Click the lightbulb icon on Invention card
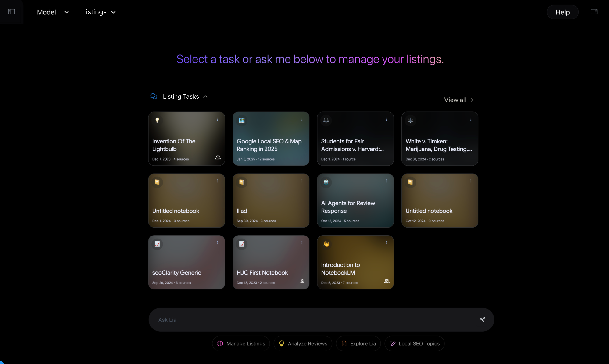609x364 pixels. (x=157, y=120)
